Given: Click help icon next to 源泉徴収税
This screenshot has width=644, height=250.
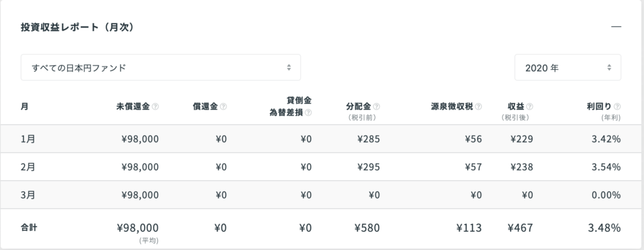Looking at the screenshot, I should (478, 107).
